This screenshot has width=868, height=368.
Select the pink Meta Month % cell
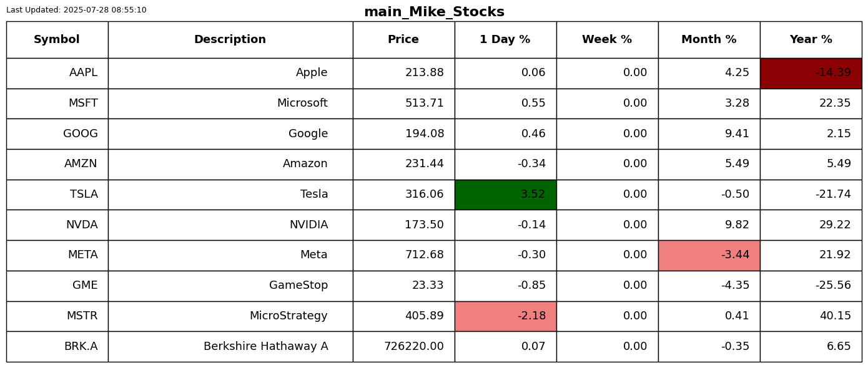pyautogui.click(x=709, y=255)
